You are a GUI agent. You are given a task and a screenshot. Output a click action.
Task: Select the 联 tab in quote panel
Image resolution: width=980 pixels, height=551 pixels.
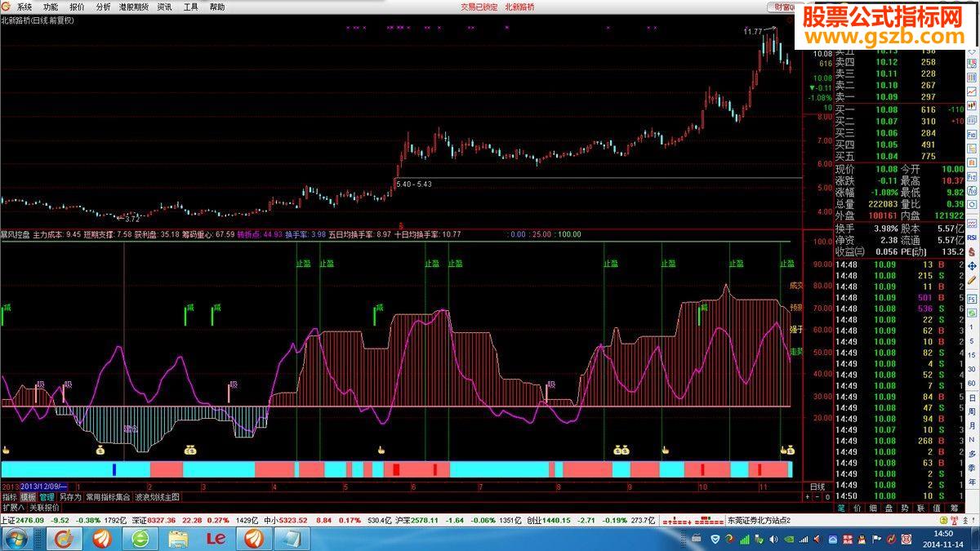tap(922, 508)
